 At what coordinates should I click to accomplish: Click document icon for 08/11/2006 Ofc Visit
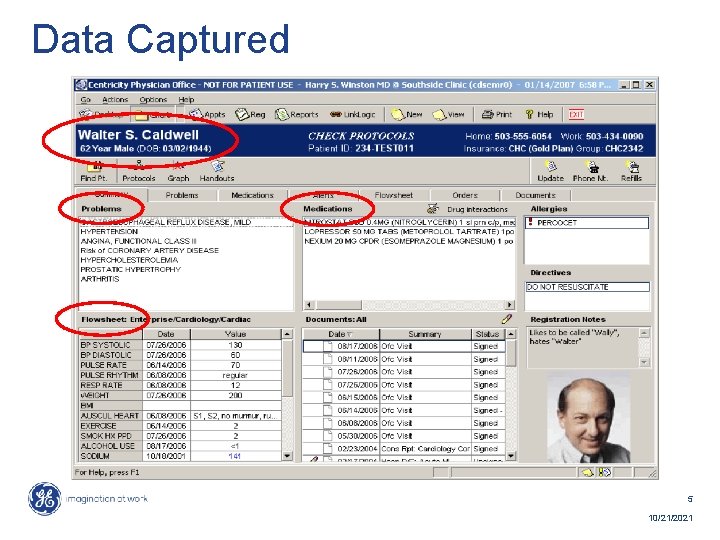click(x=328, y=359)
